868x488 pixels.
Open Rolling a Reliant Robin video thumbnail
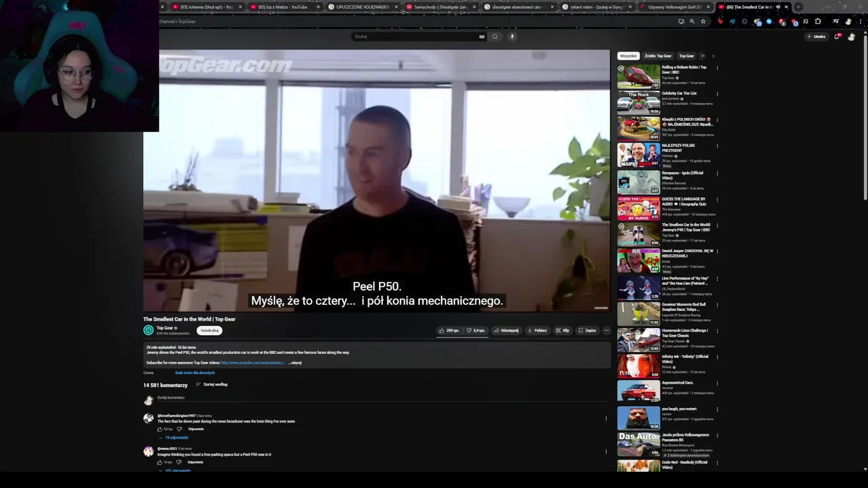coord(638,77)
